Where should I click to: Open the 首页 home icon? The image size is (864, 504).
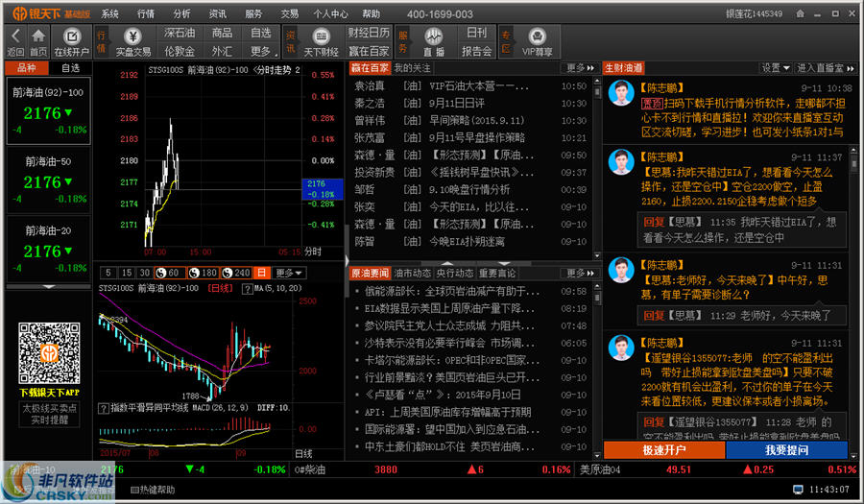coord(38,36)
